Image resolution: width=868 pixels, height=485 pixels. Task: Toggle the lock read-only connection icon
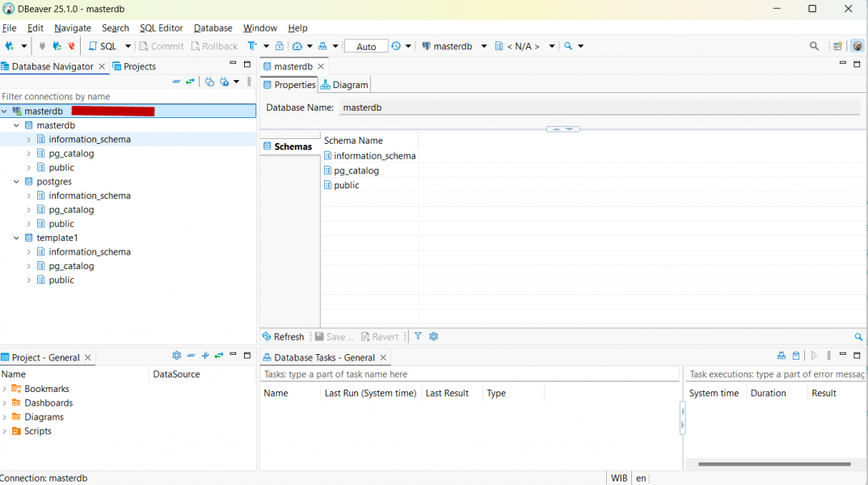click(x=280, y=46)
